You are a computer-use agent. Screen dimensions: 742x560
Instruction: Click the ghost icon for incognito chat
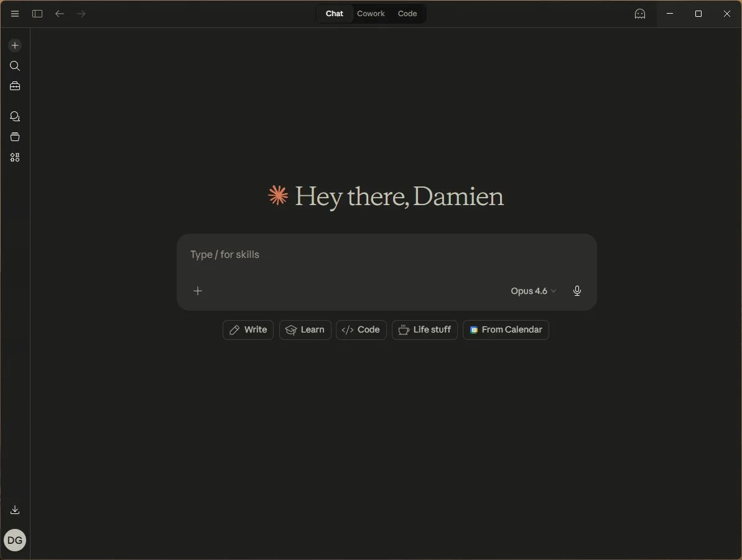[x=640, y=14]
